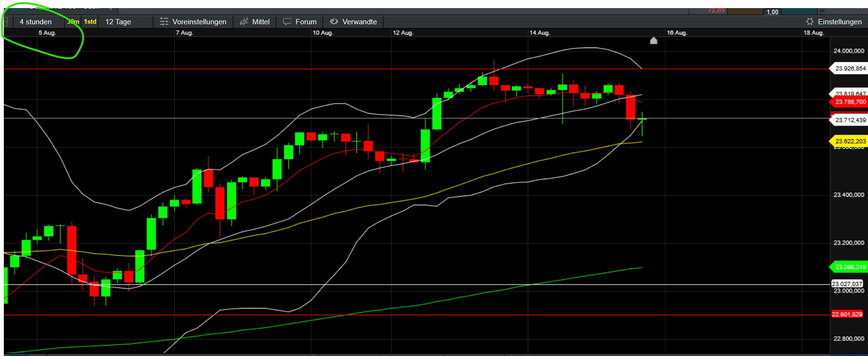The height and width of the screenshot is (356, 868).
Task: Grab the toolbar grip handle at left edge
Action: [6, 22]
